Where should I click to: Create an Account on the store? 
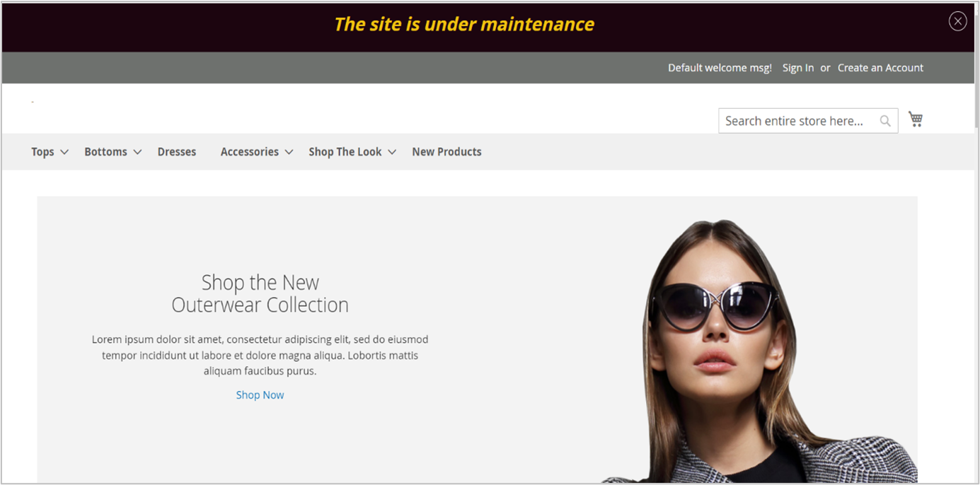[880, 67]
